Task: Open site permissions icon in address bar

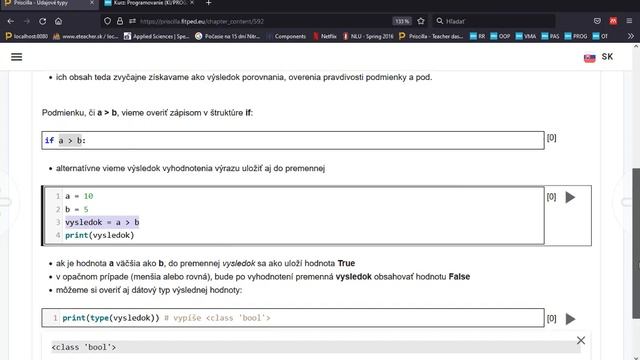Action: (132, 21)
